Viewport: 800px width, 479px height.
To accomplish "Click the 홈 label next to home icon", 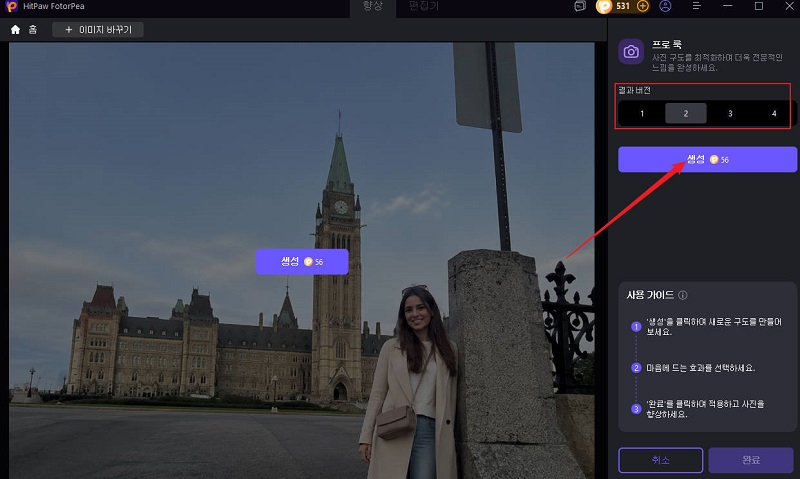I will [33, 30].
